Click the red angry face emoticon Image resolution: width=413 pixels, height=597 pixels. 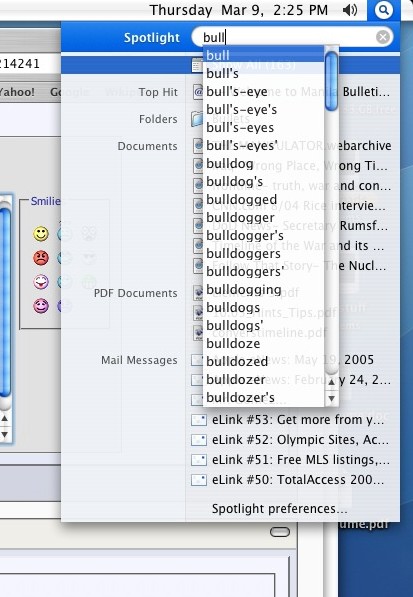pyautogui.click(x=41, y=258)
